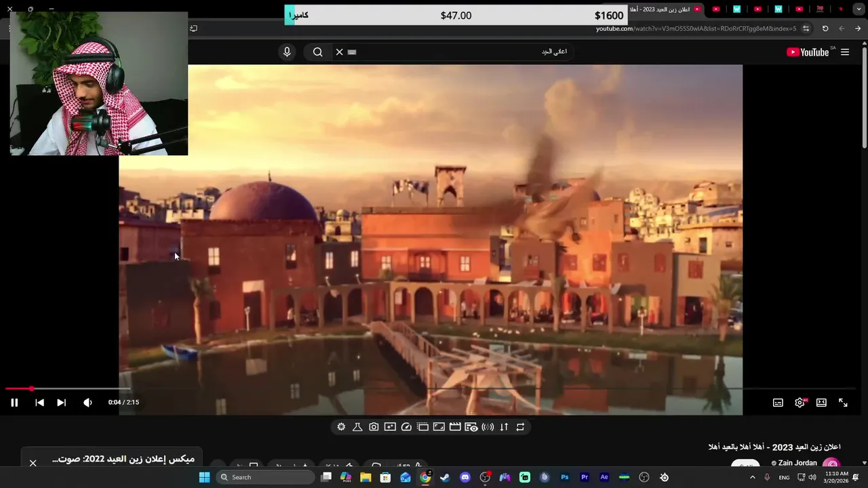Viewport: 868px width, 488px height.
Task: Click the youtube.com address bar URL
Action: [695, 28]
